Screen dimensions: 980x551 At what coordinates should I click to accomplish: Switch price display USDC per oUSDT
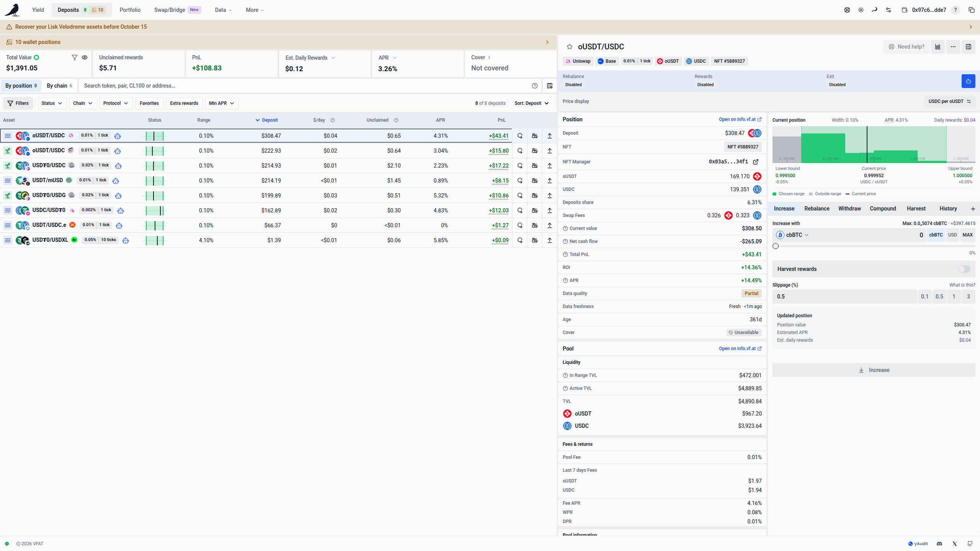tap(950, 101)
